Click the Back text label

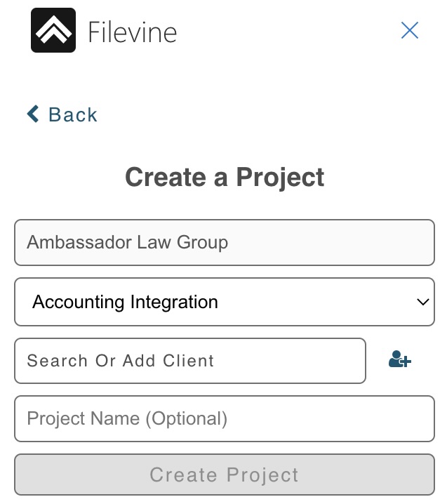point(73,114)
